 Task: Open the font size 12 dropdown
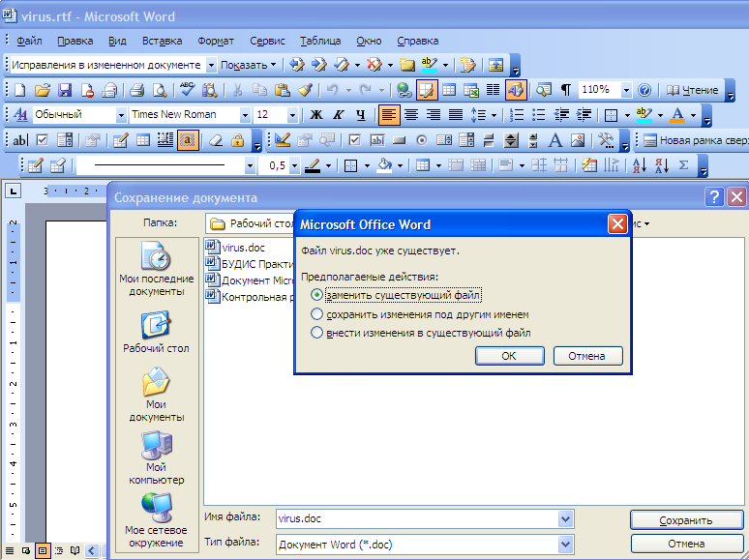coord(292,114)
